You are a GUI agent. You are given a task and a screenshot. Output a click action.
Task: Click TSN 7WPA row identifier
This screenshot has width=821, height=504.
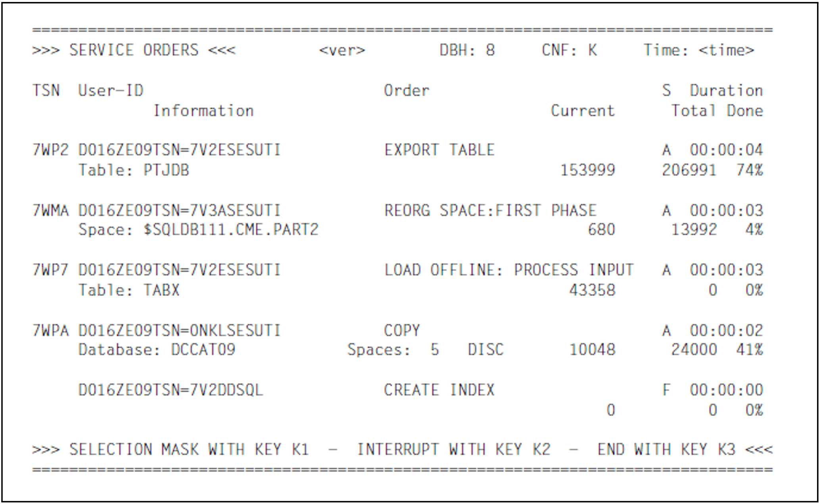[x=50, y=330]
